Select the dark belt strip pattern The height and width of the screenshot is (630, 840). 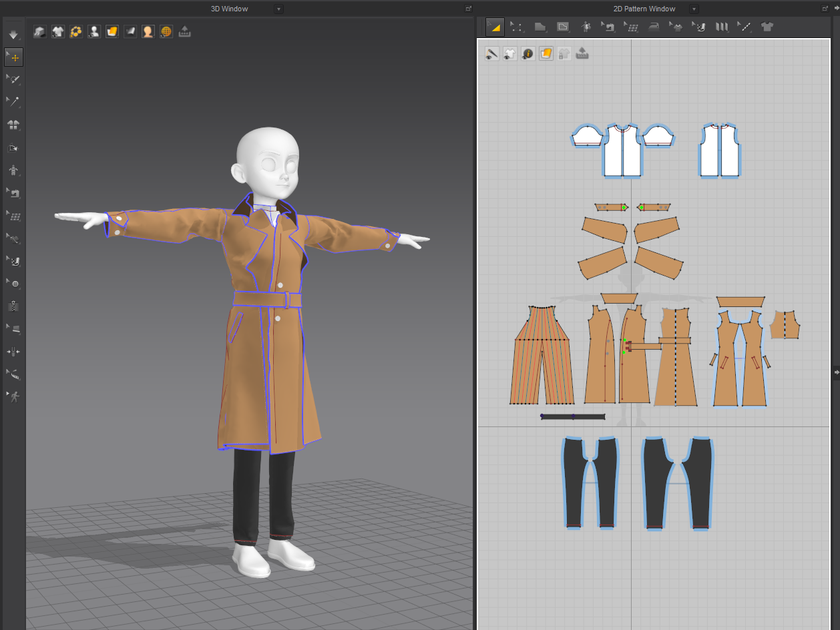pos(573,416)
